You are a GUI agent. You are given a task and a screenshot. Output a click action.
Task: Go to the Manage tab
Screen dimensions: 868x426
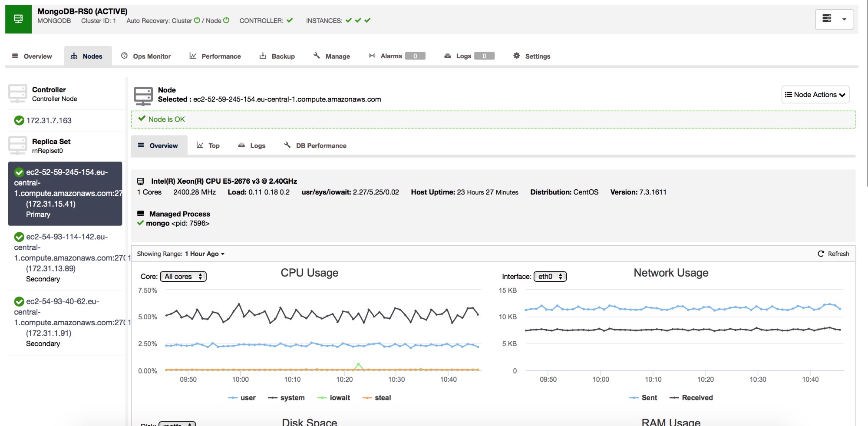[332, 56]
